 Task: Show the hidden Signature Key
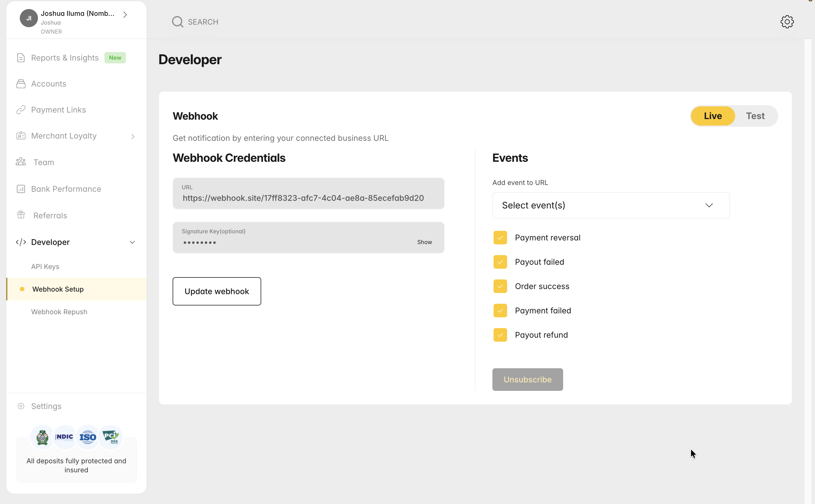click(x=424, y=242)
